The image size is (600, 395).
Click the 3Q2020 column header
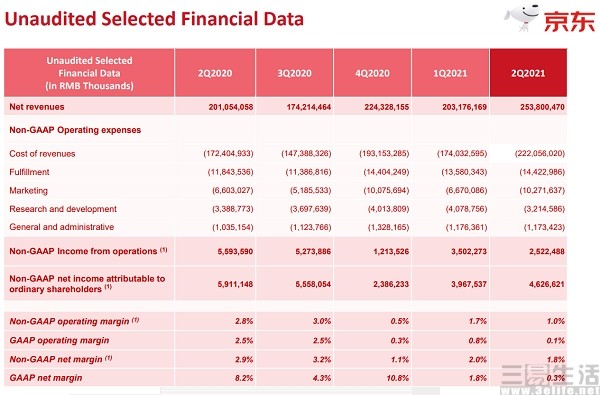(294, 73)
